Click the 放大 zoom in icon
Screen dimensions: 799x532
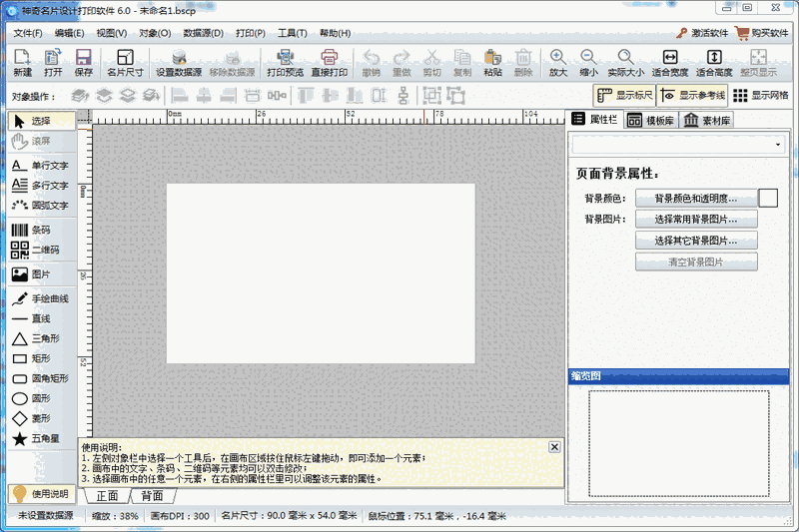557,63
